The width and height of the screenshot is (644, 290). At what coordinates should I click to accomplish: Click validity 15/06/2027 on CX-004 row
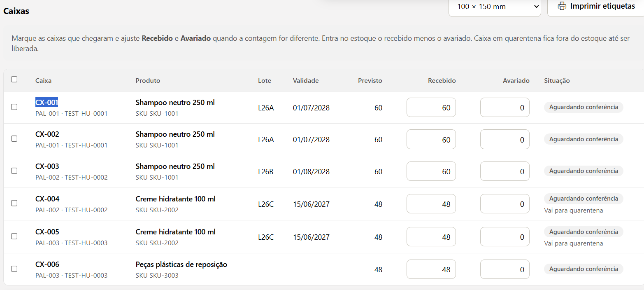tap(311, 204)
